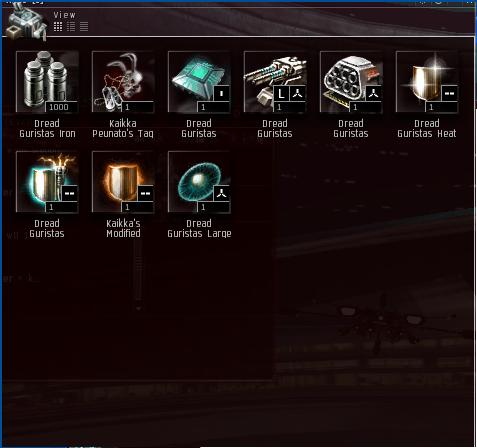Image resolution: width=477 pixels, height=448 pixels.
Task: Select the electric shield Dread Guristas module
Action: pos(47,182)
